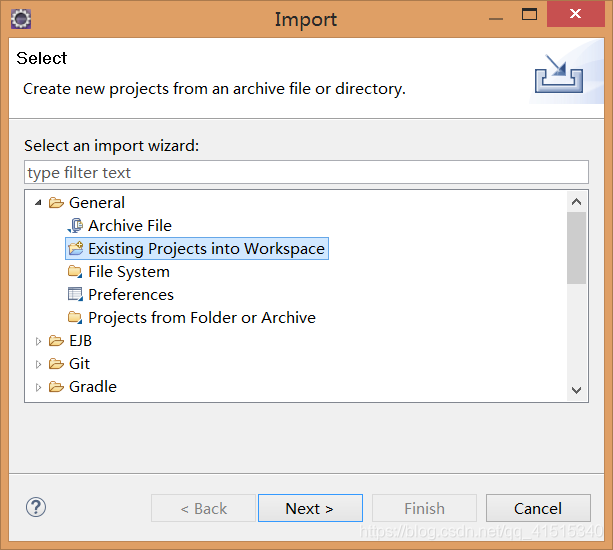Screen dimensions: 613x550
Task: Select the EJB category label
Action: 80,341
